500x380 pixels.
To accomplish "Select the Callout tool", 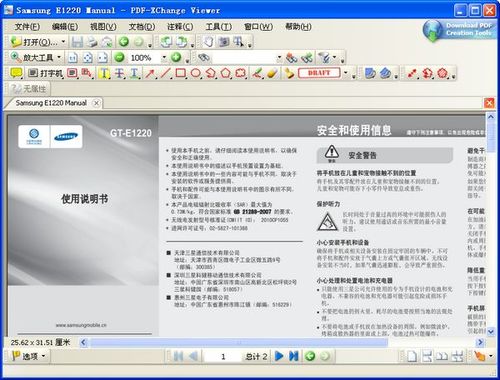I will click(x=87, y=73).
